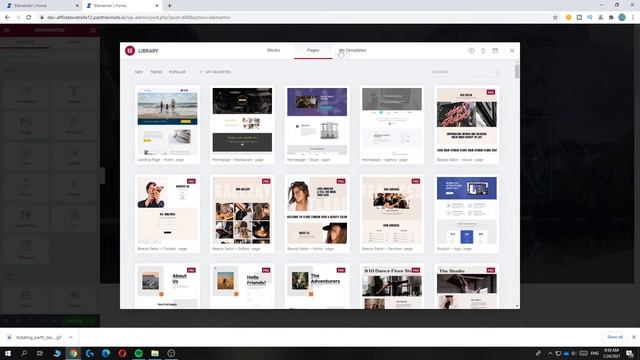This screenshot has width=640, height=360.
Task: Open the Windows notification center
Action: coord(630,353)
